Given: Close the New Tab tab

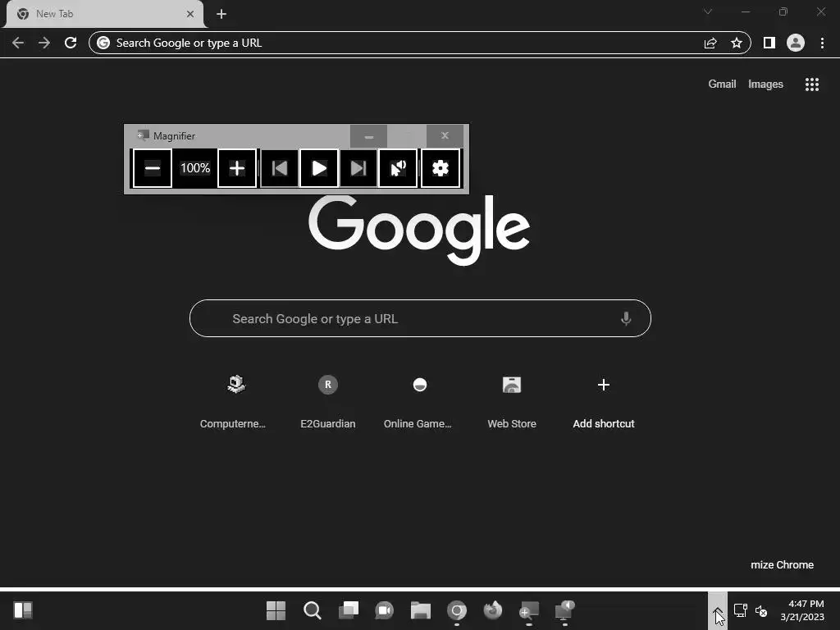Looking at the screenshot, I should click(190, 14).
